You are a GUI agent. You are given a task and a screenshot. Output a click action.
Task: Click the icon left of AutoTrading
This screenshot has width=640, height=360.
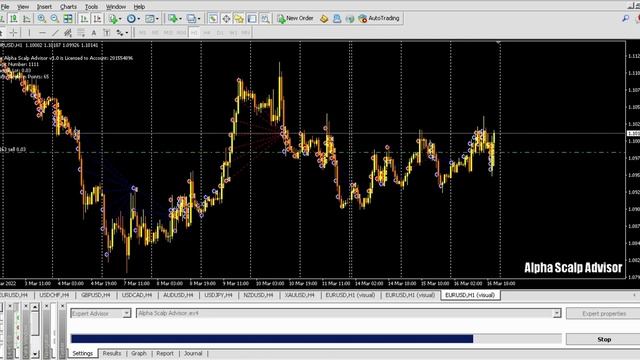pos(350,18)
